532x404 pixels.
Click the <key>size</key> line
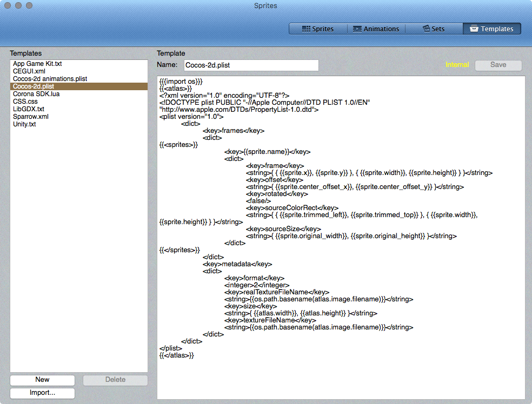250,306
